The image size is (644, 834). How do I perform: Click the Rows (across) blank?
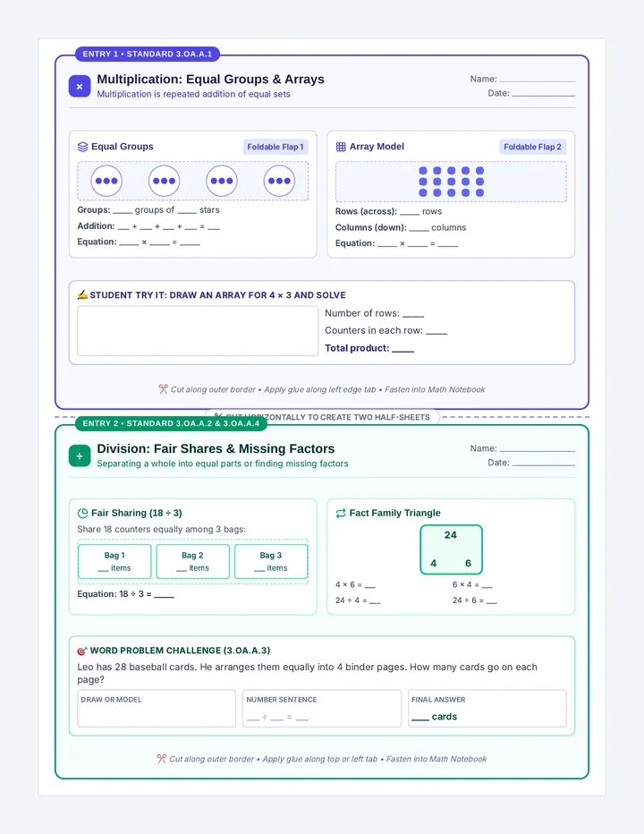point(410,212)
